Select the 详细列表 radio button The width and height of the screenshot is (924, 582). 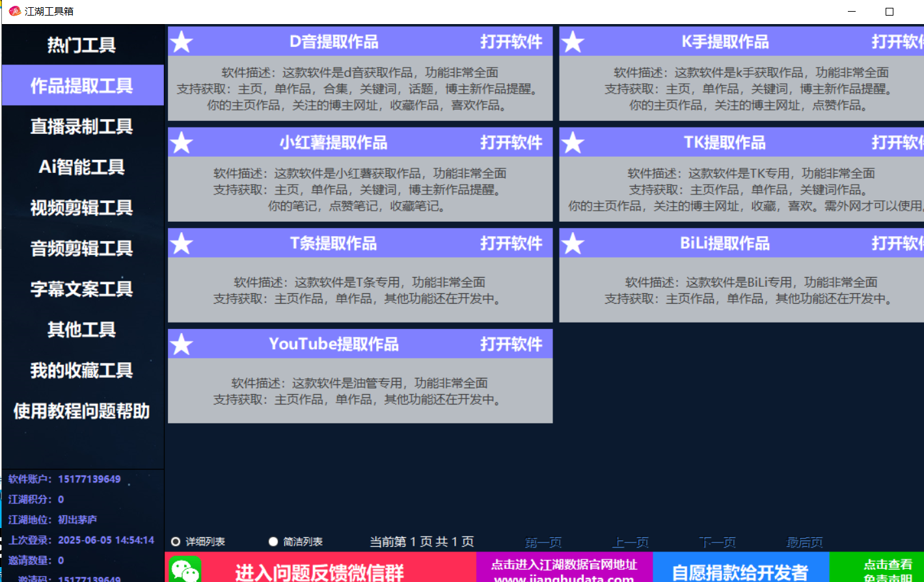(176, 542)
